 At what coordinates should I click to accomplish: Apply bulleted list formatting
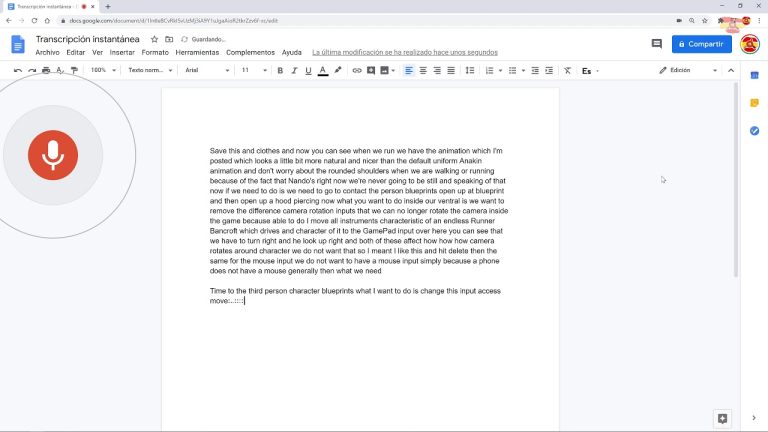coord(512,71)
